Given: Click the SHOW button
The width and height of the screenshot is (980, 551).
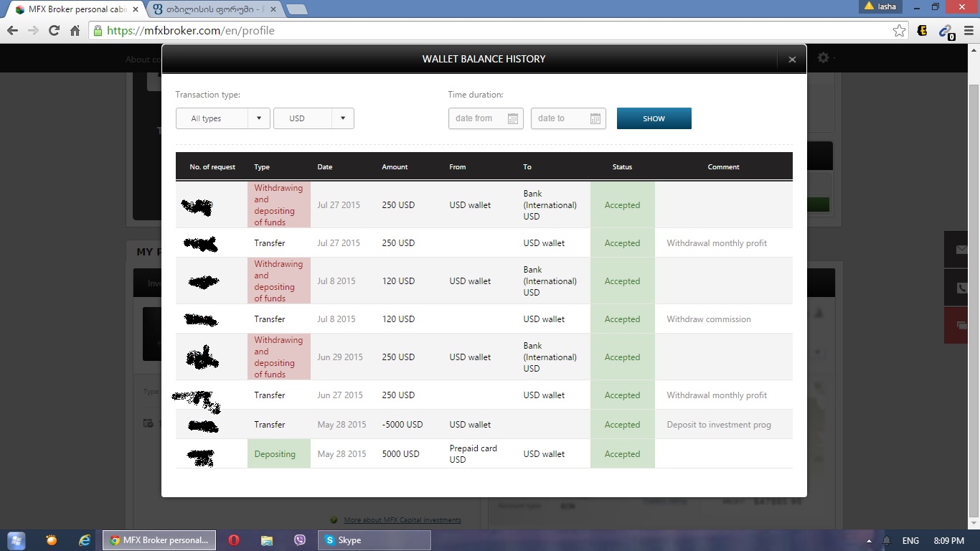Looking at the screenshot, I should pyautogui.click(x=654, y=118).
